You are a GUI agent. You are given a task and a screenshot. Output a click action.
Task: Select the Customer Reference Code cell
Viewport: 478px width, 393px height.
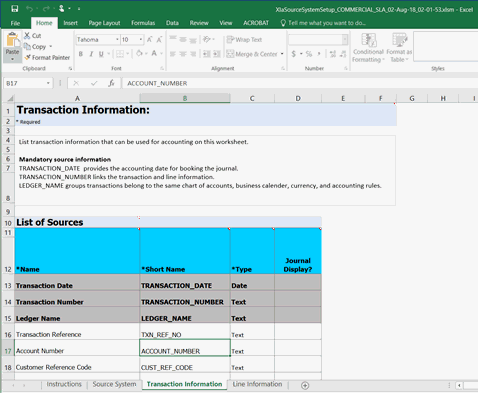point(77,364)
